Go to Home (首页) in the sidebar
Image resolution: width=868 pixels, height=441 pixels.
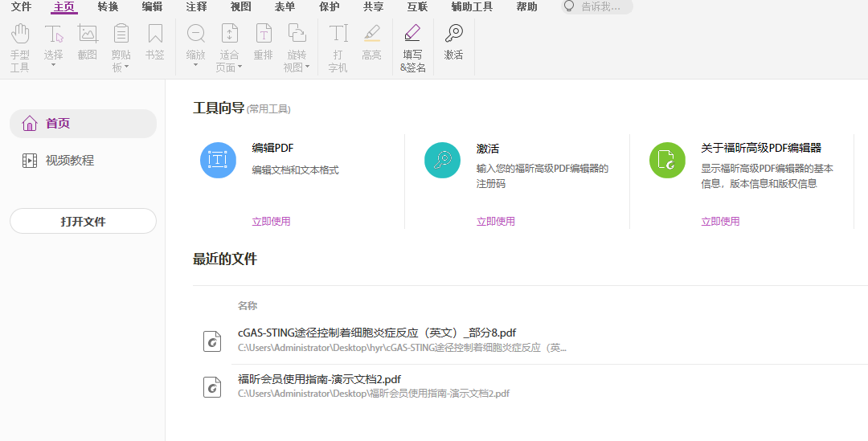[83, 124]
